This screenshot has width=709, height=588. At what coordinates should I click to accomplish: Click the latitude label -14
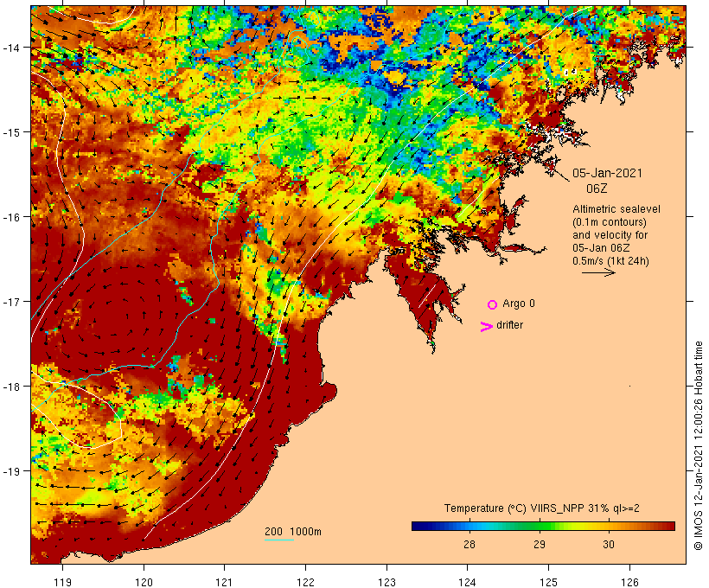point(11,48)
